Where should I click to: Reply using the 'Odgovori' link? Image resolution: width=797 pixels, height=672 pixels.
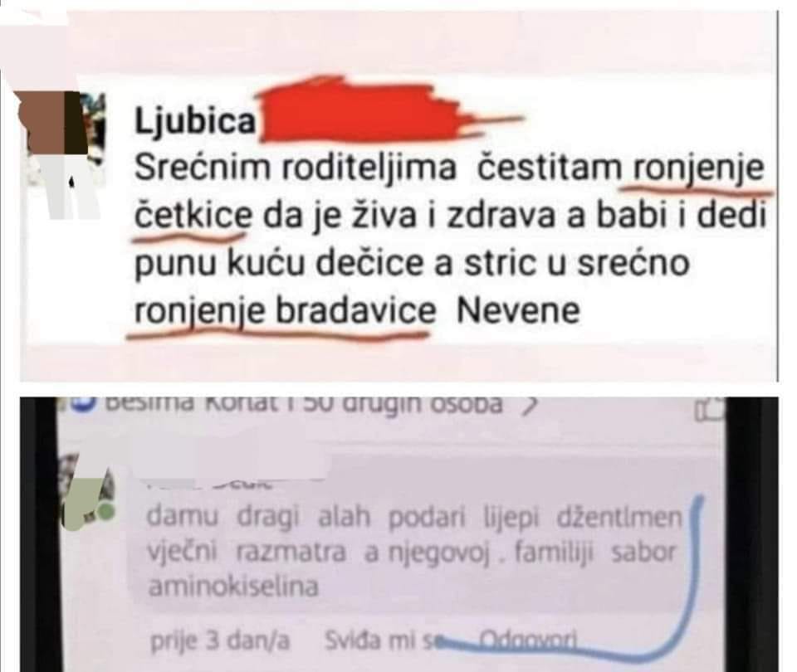[x=528, y=639]
